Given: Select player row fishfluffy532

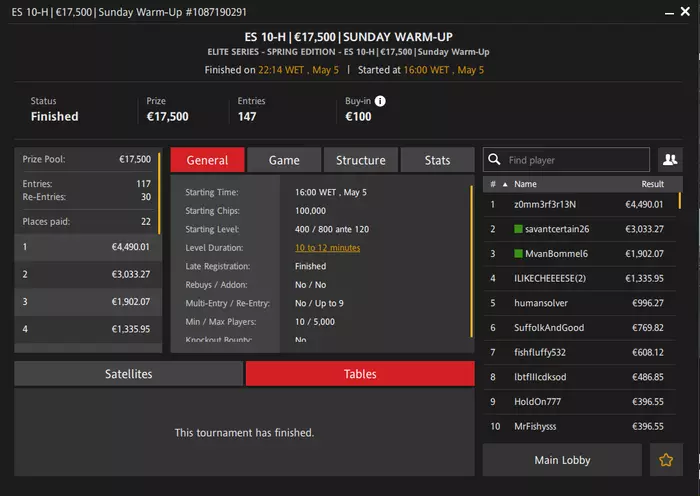Looking at the screenshot, I should coord(579,352).
